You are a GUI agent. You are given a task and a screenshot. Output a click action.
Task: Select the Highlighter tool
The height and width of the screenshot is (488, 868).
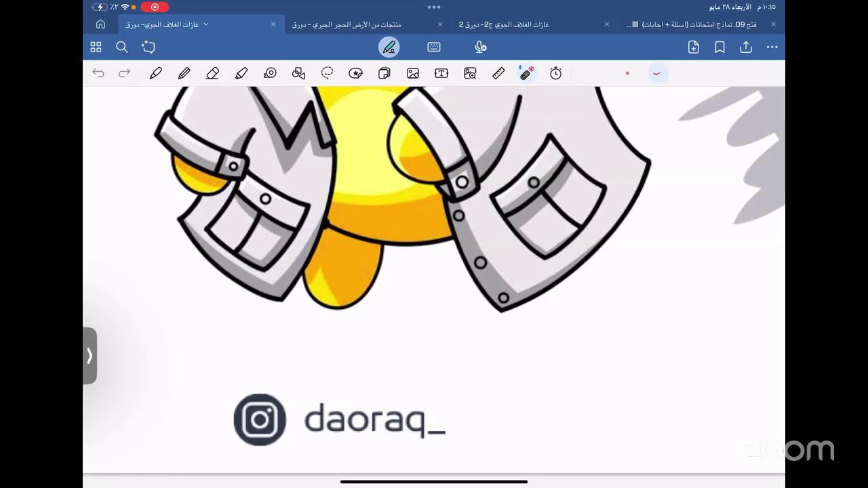point(241,73)
